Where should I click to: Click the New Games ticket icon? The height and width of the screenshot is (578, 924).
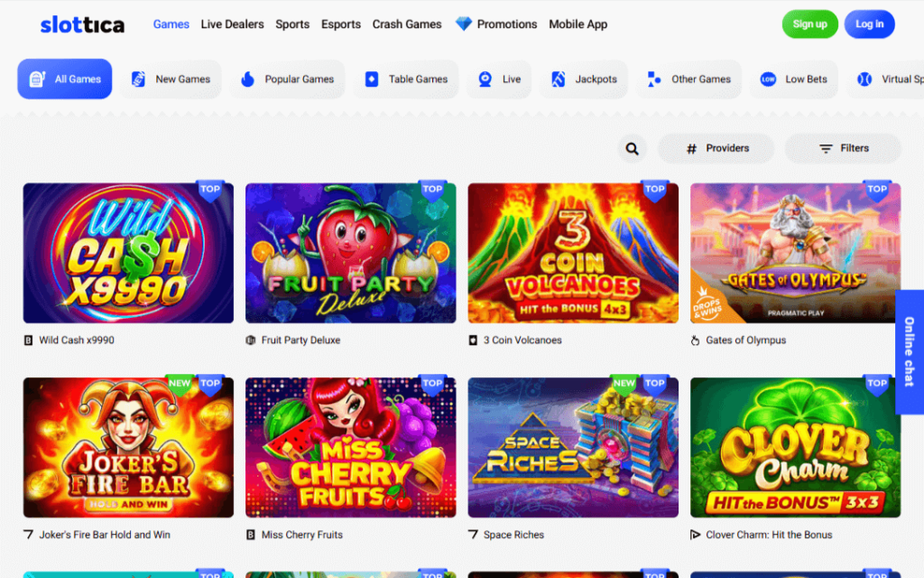(138, 79)
